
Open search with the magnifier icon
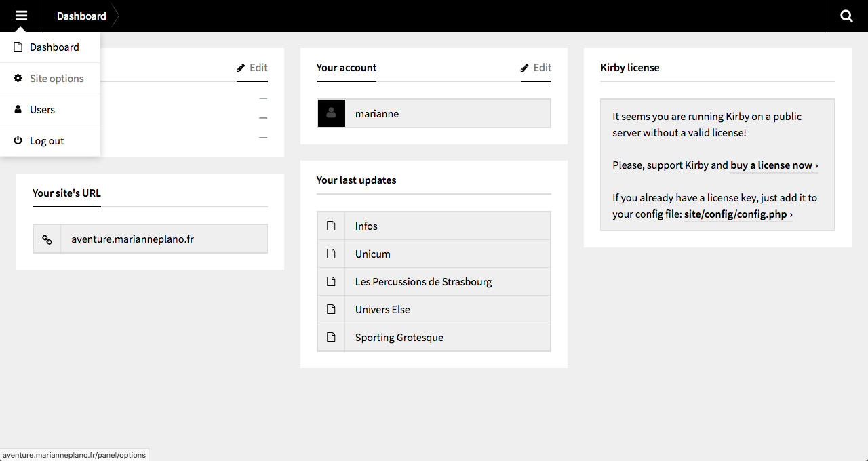(x=846, y=16)
